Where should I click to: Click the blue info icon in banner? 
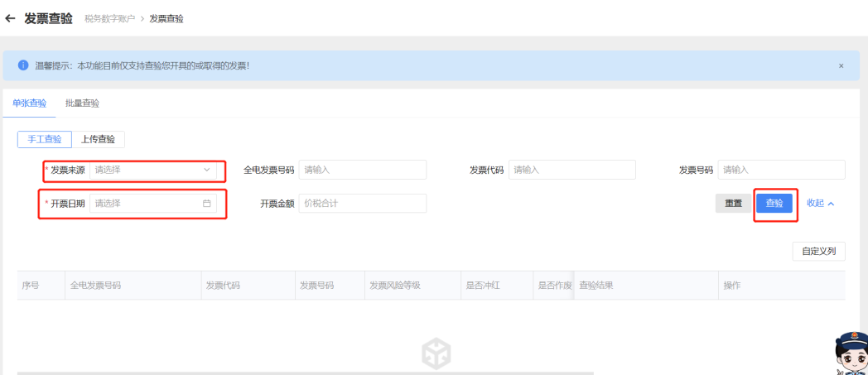[23, 65]
